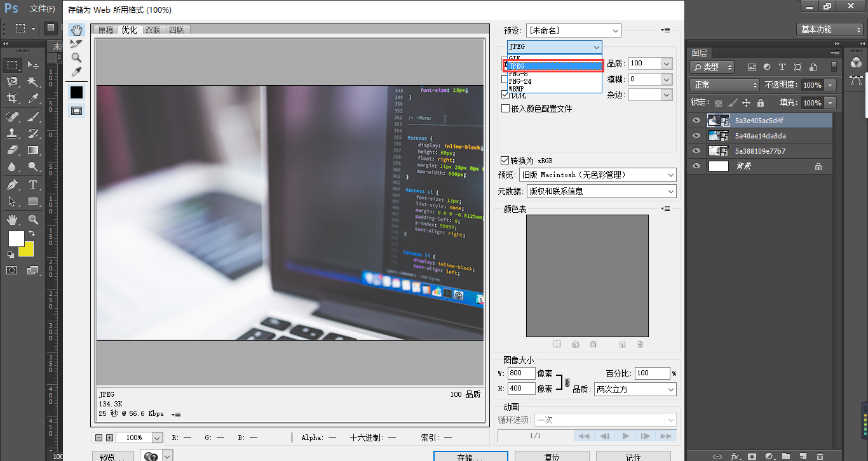Enable Quick Mask mode icon

click(12, 270)
